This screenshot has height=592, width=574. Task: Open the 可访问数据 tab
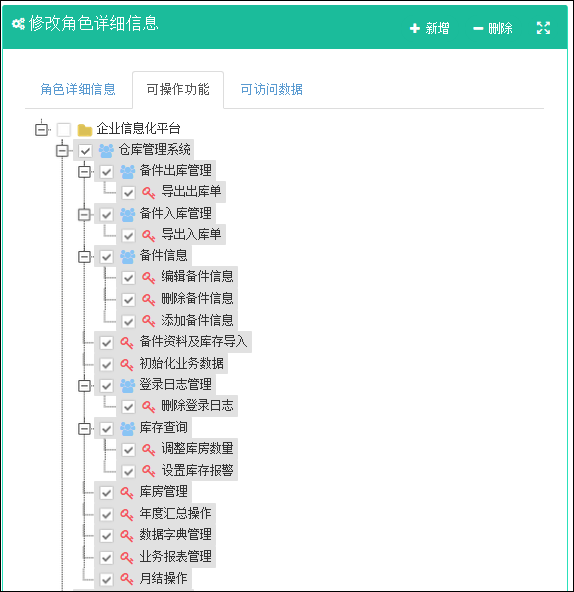pyautogui.click(x=272, y=89)
